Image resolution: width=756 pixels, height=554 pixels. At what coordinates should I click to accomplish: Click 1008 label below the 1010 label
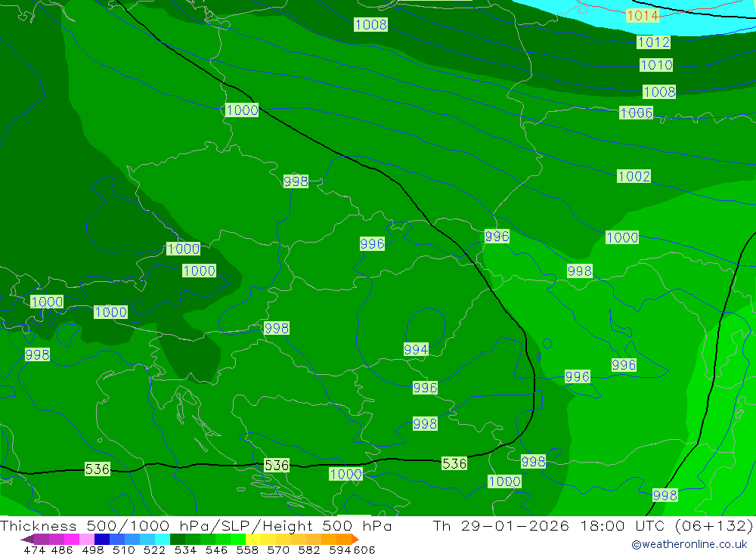659,91
